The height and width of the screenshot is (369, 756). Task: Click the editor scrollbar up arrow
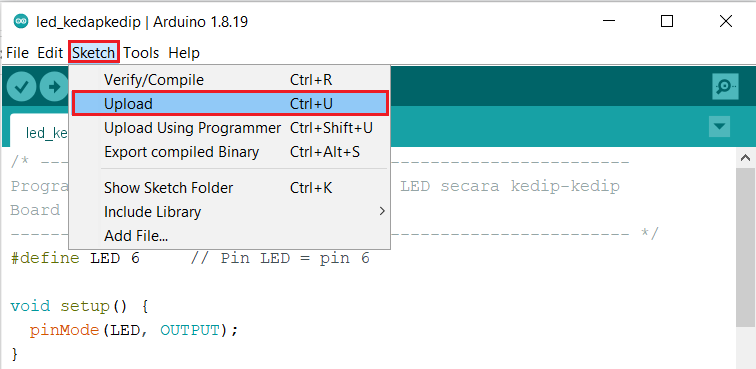[x=745, y=158]
